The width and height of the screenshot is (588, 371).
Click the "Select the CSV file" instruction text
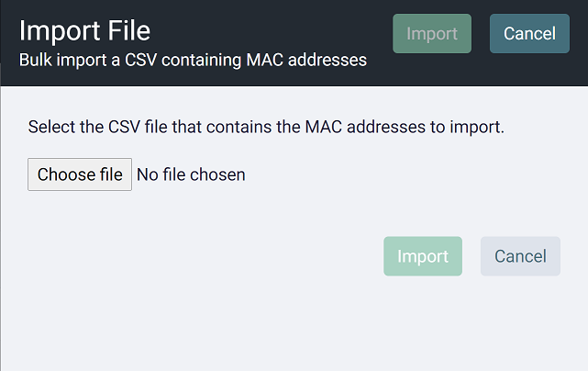(x=266, y=127)
